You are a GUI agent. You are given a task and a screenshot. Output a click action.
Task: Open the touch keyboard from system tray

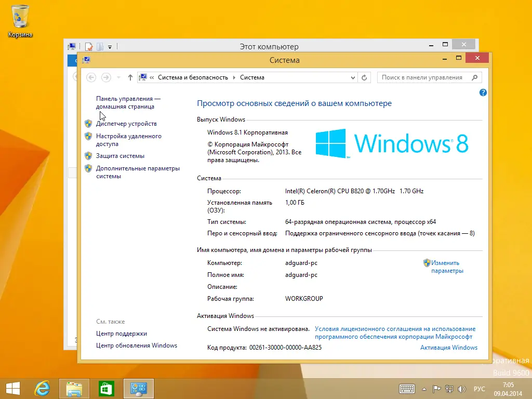click(407, 389)
